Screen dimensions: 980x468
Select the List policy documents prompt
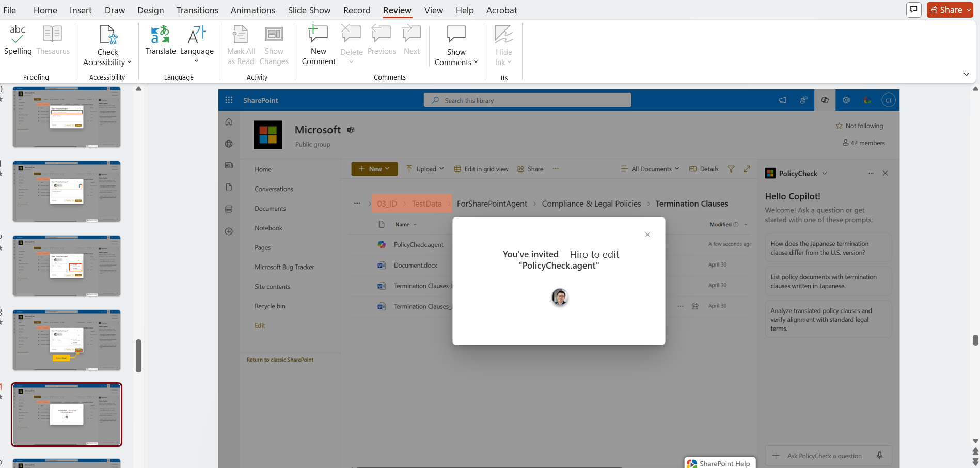click(x=828, y=282)
